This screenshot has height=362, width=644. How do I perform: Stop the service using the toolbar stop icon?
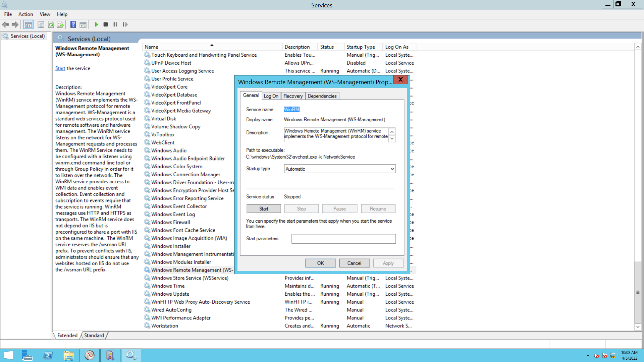pyautogui.click(x=106, y=24)
